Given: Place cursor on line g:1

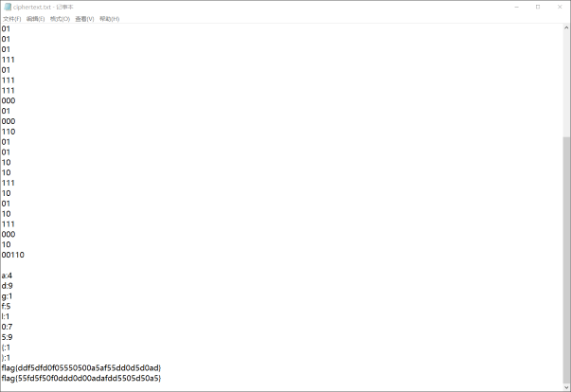Looking at the screenshot, I should click(7, 296).
